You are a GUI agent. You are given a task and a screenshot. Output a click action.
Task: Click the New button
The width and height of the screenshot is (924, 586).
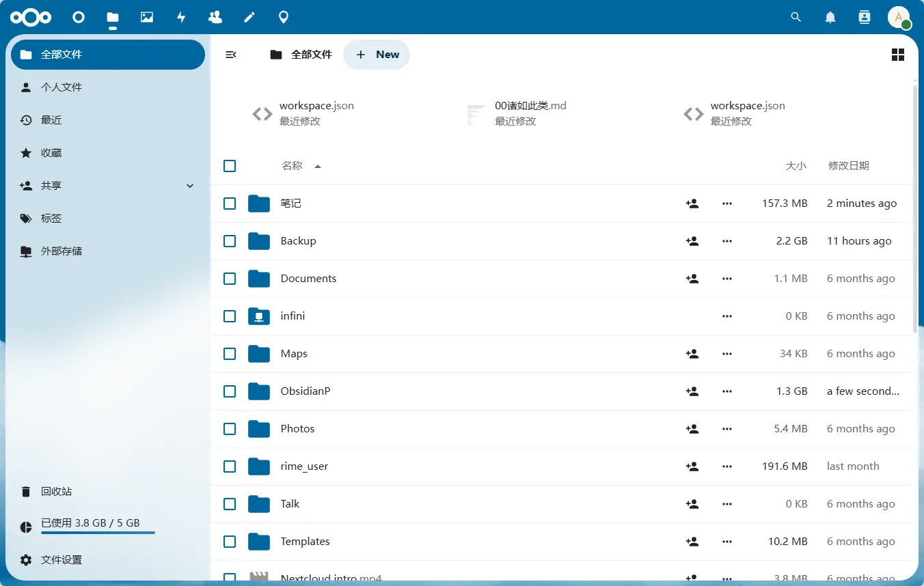coord(377,55)
